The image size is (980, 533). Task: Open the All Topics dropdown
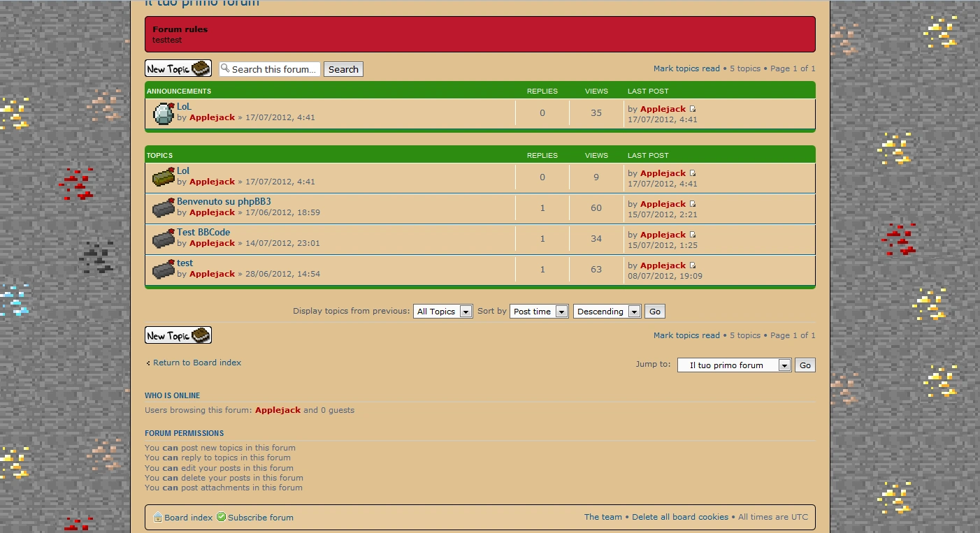pos(443,312)
